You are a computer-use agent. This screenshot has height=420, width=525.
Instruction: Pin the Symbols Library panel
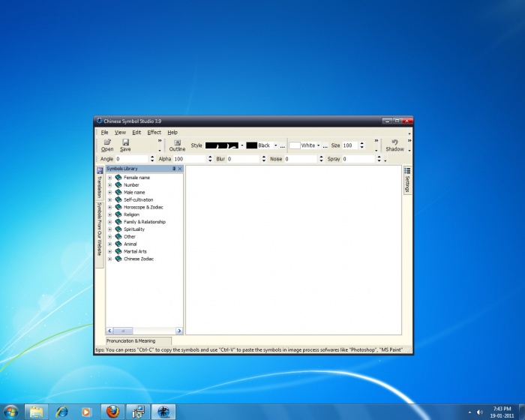174,169
